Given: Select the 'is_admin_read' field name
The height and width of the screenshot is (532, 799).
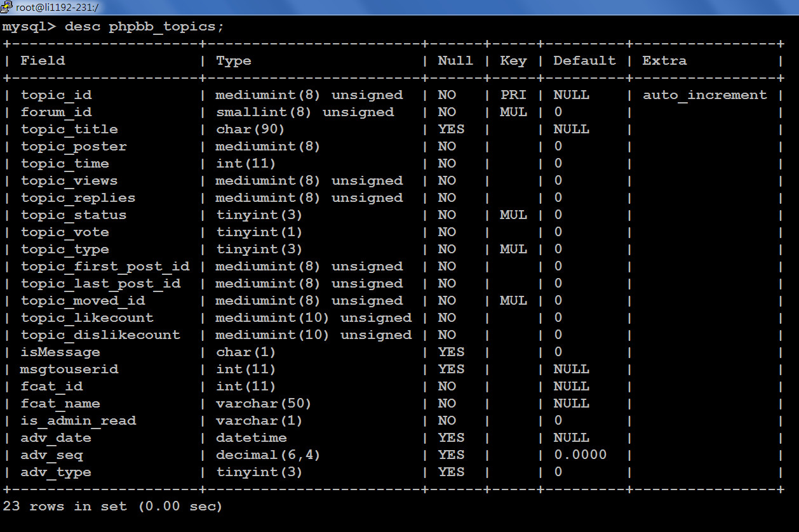Looking at the screenshot, I should [x=78, y=420].
